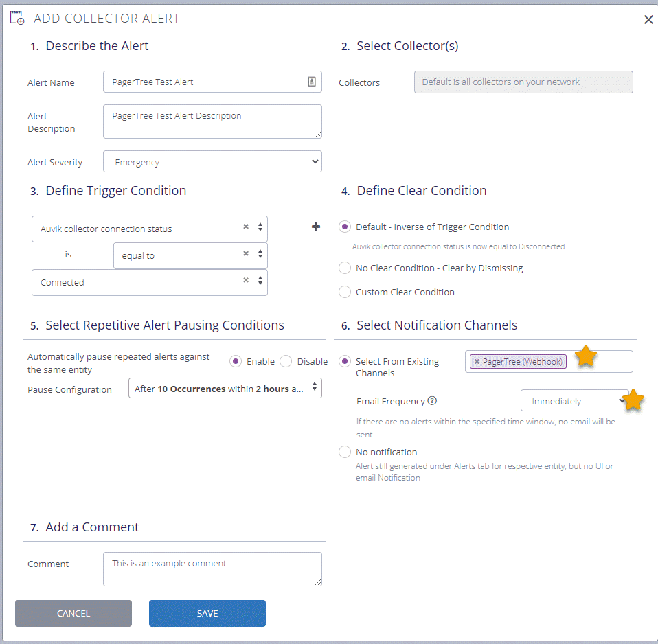Select No Clear Condition - Clear by Dismissing

(345, 268)
